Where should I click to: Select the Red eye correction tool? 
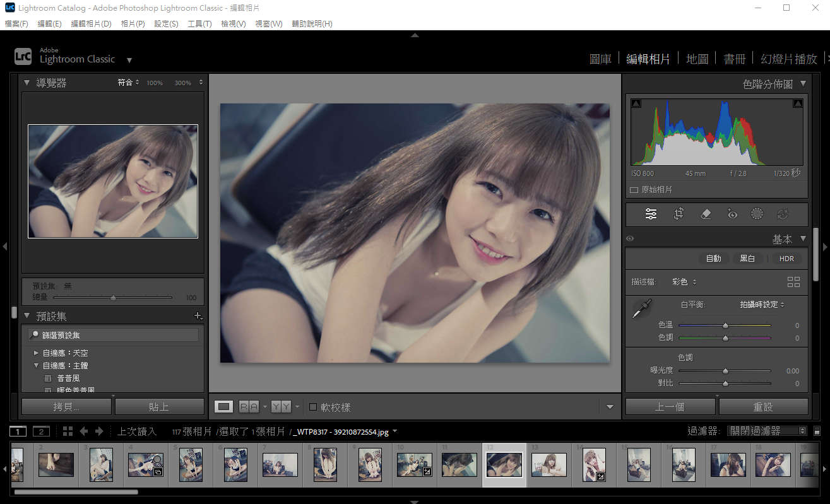(732, 214)
